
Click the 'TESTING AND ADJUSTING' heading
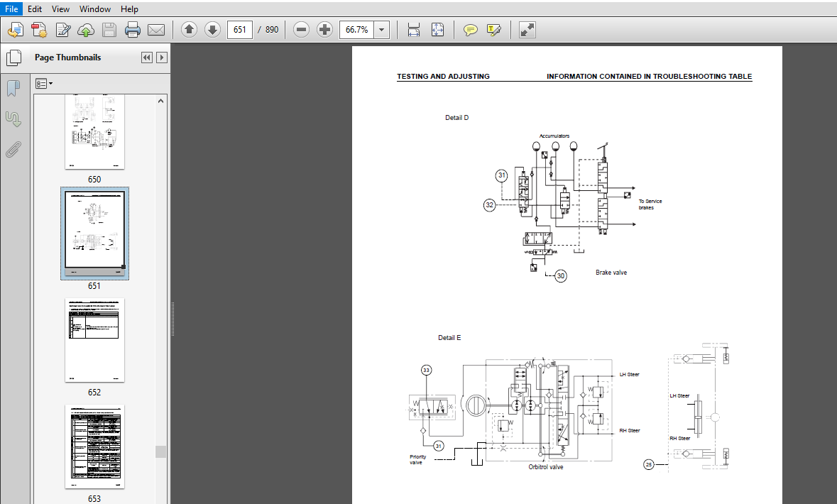click(443, 77)
